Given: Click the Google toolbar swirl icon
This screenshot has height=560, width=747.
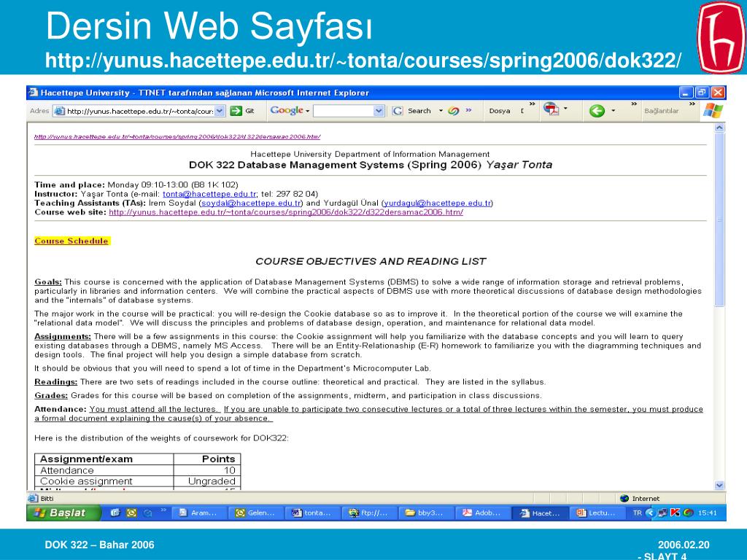Looking at the screenshot, I should pyautogui.click(x=454, y=111).
